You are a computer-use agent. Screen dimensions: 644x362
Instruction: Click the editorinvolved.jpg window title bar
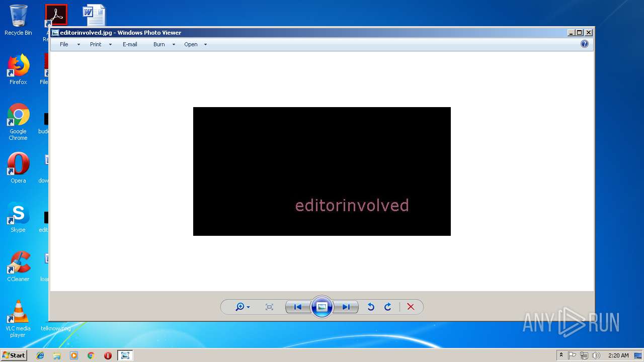(322, 33)
